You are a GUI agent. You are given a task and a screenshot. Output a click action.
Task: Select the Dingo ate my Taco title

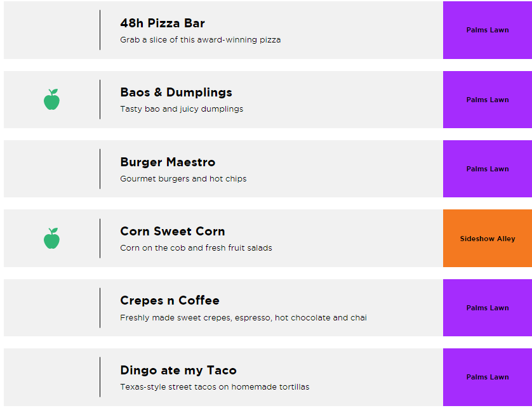tap(178, 371)
